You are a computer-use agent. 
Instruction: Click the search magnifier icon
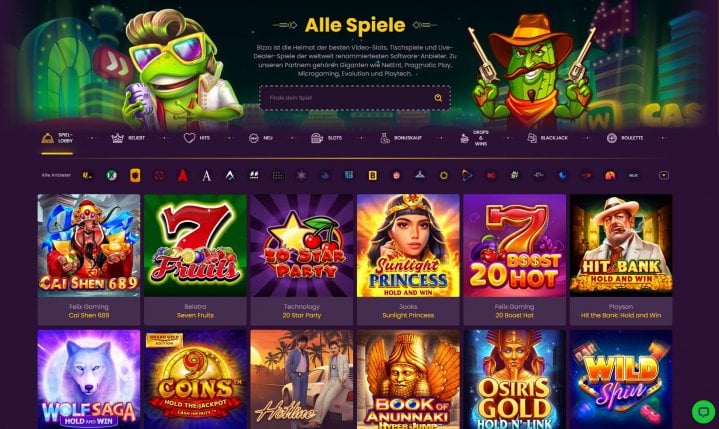[x=438, y=98]
